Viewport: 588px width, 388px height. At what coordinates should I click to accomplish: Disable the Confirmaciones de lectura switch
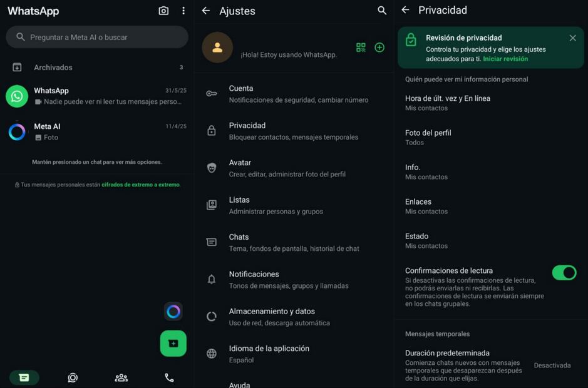pyautogui.click(x=564, y=273)
